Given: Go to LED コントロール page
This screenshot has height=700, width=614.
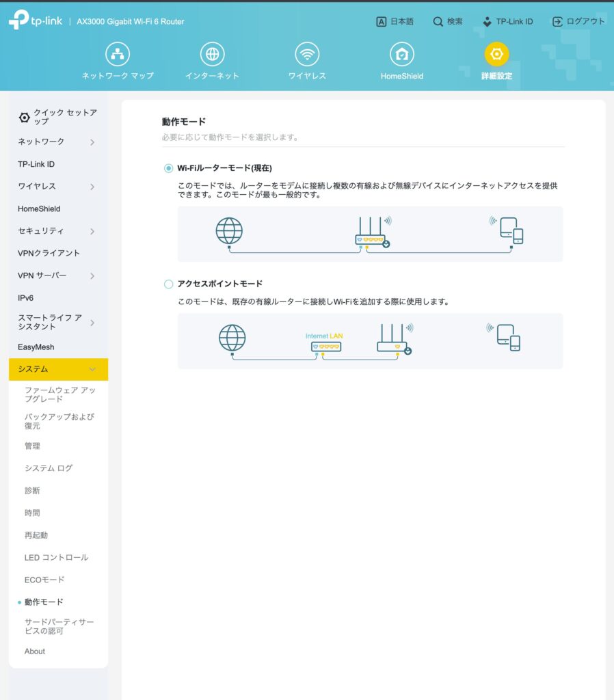Looking at the screenshot, I should click(x=56, y=558).
